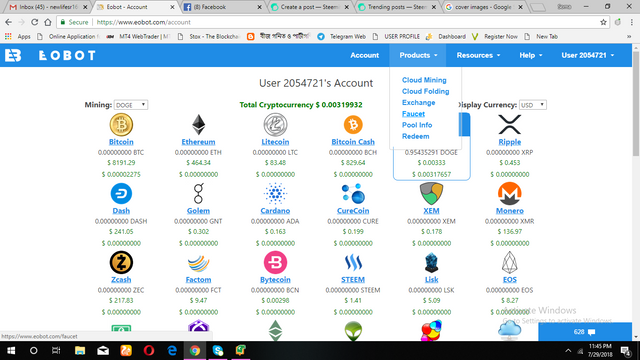Open the STEEM link
The height and width of the screenshot is (360, 640).
(353, 280)
